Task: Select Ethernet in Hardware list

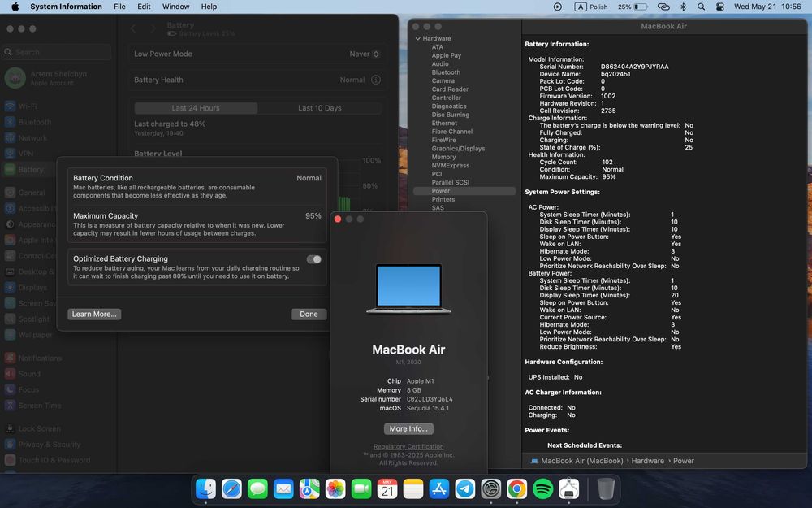Action: pos(444,123)
